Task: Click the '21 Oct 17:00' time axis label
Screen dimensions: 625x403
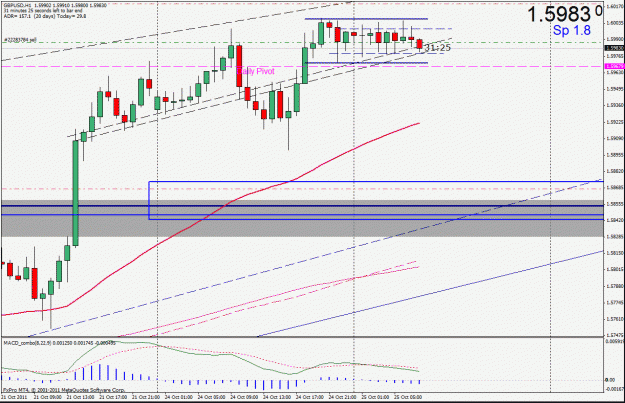Action: coord(113,397)
